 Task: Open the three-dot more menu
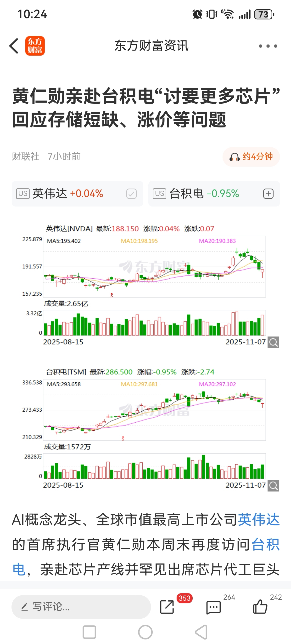(x=268, y=46)
